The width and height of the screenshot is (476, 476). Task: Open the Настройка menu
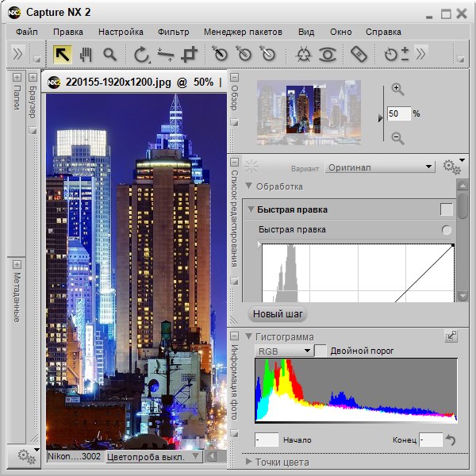point(121,32)
